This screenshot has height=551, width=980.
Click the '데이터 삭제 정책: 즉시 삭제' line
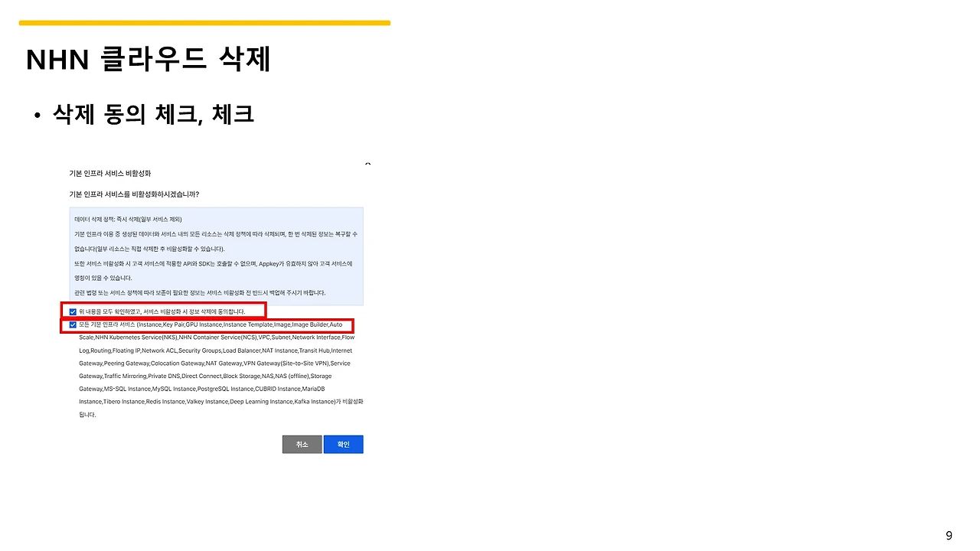point(128,219)
